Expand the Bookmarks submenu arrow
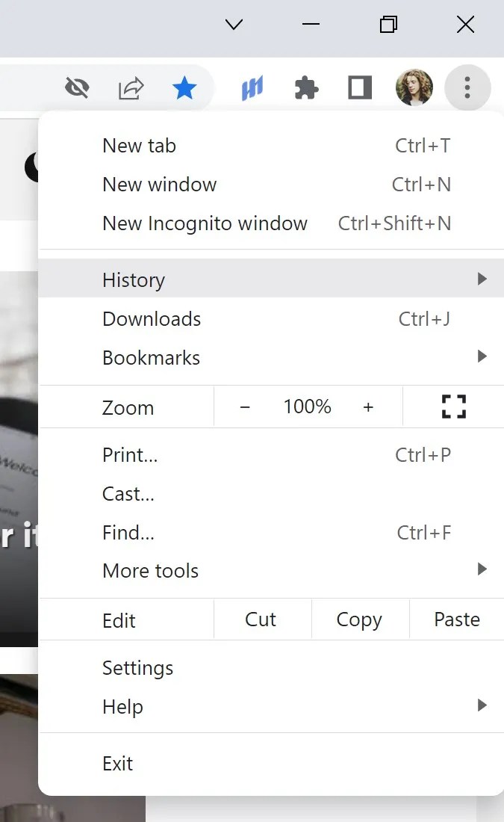 pyautogui.click(x=482, y=356)
